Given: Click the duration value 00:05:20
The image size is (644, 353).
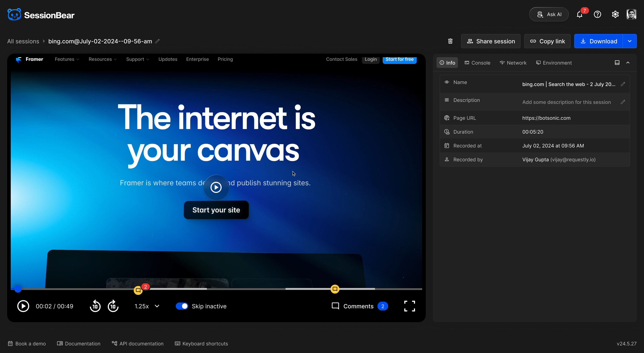Looking at the screenshot, I should (533, 132).
